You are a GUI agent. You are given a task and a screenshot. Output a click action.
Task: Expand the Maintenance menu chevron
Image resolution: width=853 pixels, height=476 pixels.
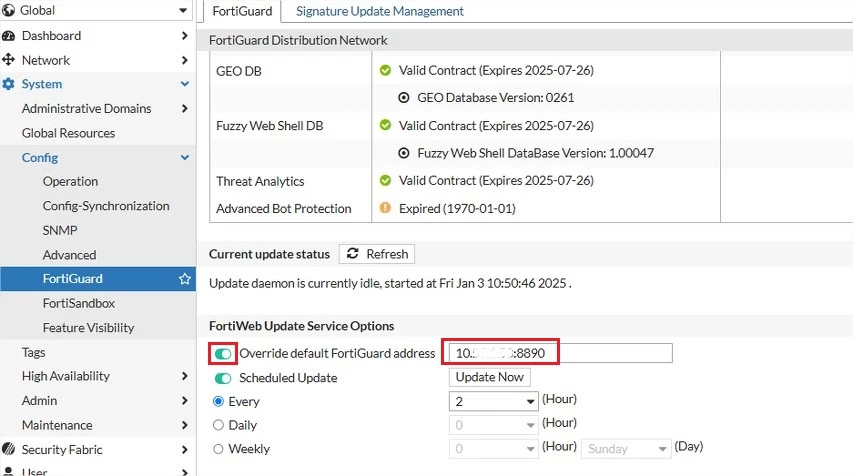184,425
